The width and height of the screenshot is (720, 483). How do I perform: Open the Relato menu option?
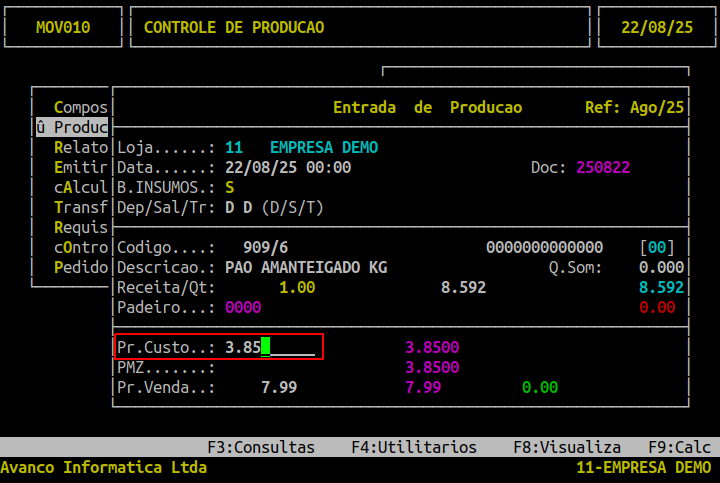pyautogui.click(x=81, y=147)
